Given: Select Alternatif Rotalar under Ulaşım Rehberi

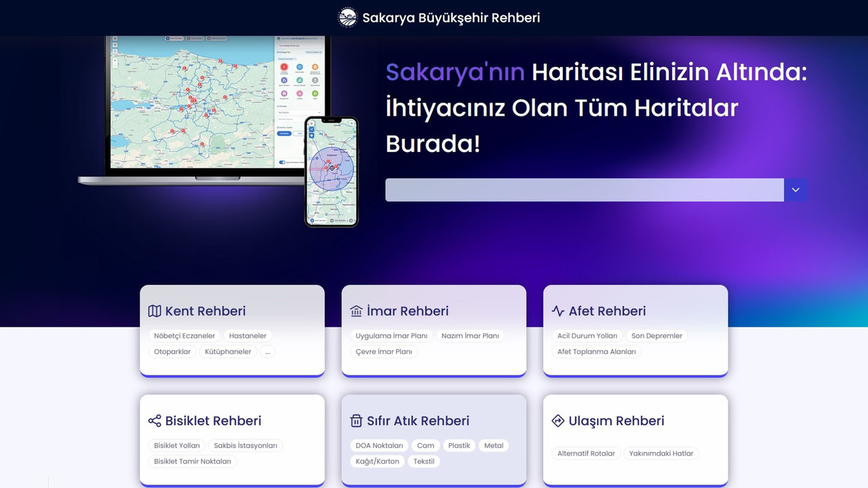Looking at the screenshot, I should 587,453.
